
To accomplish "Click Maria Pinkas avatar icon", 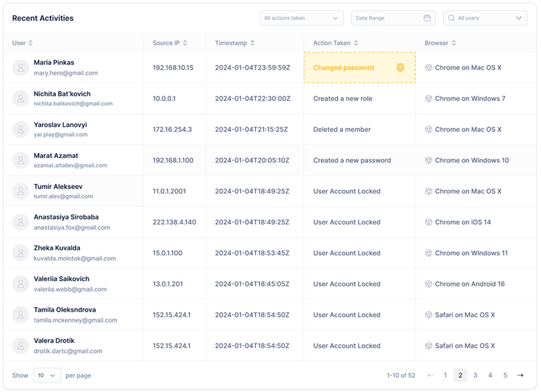I will click(x=21, y=68).
